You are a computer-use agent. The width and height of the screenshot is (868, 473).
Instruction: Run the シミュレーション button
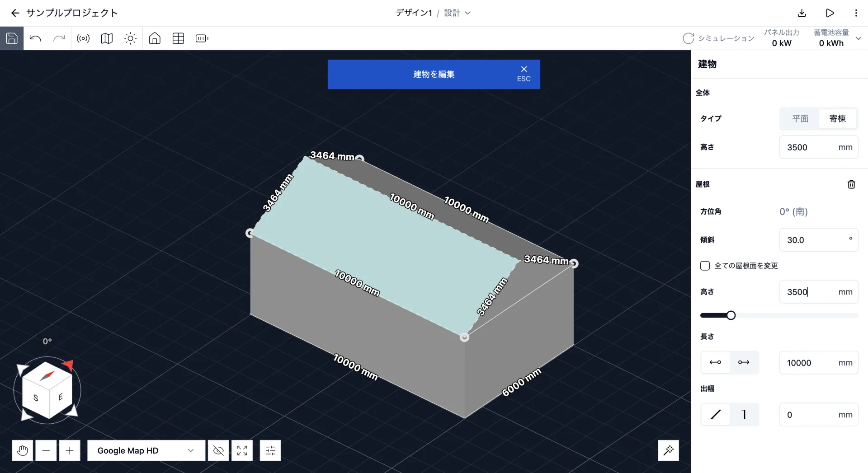(718, 38)
